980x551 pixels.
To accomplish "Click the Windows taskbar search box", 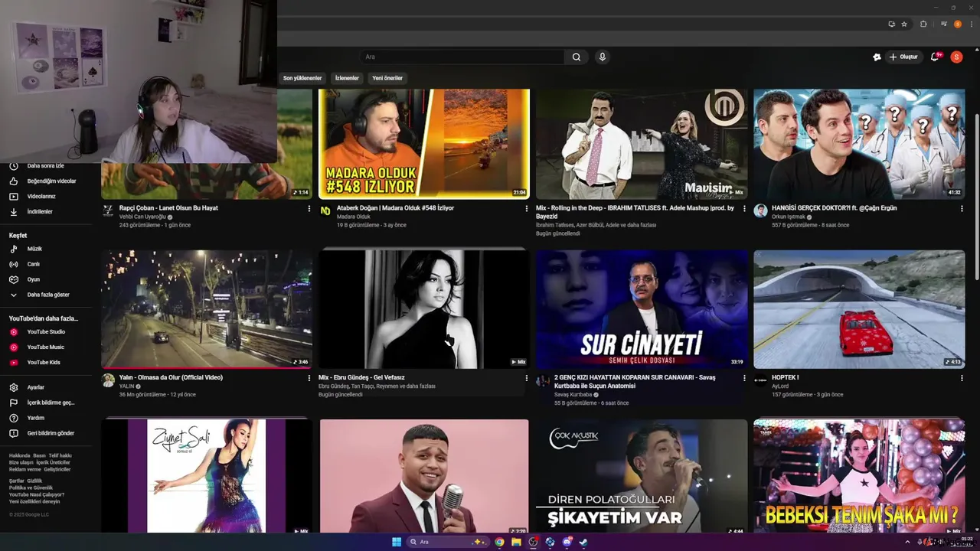I will click(447, 542).
